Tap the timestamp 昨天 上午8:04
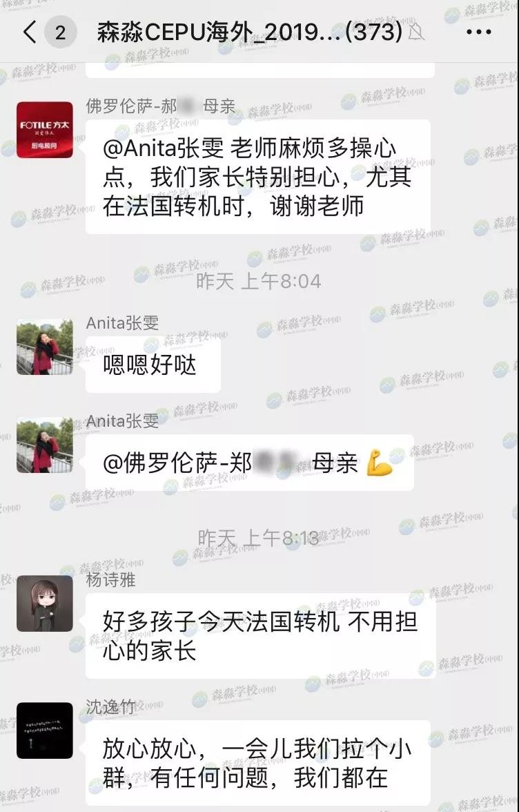 [x=258, y=282]
